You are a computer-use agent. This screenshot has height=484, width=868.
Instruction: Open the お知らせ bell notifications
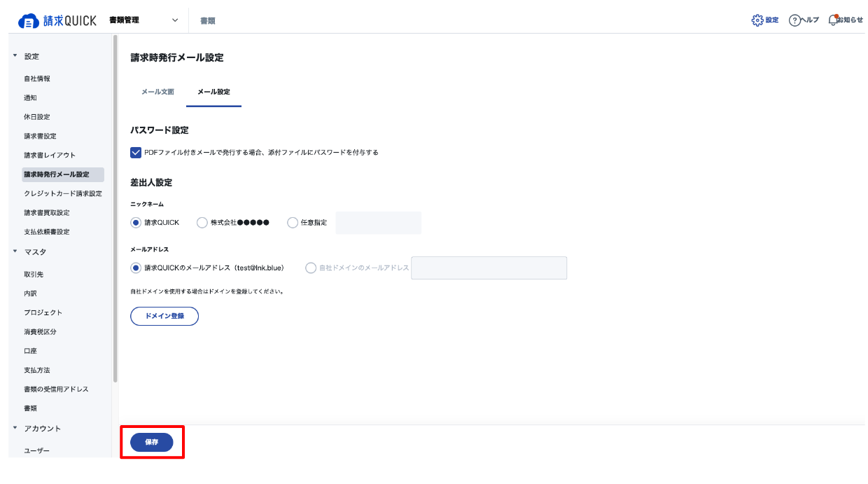(x=846, y=20)
